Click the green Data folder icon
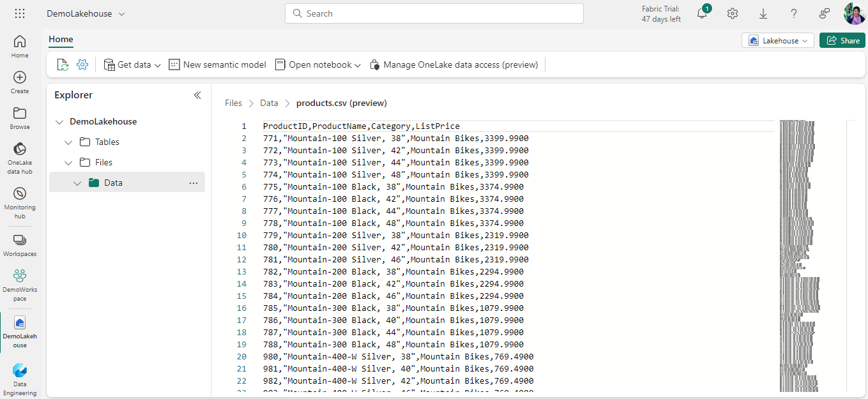The width and height of the screenshot is (868, 399). tap(94, 183)
